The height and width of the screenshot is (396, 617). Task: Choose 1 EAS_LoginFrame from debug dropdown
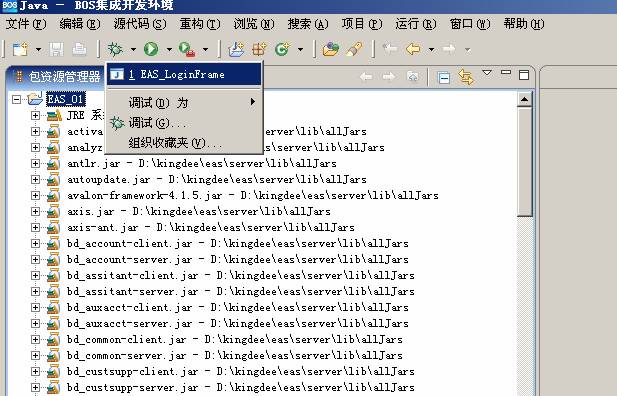[184, 74]
